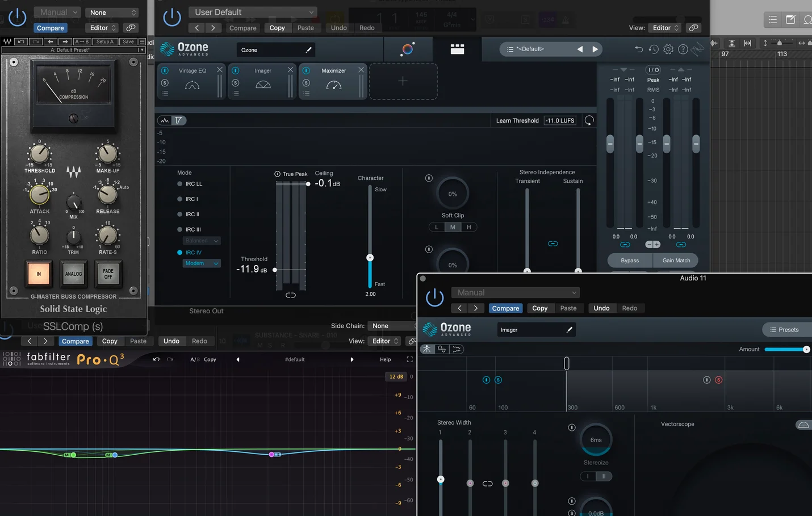812x516 pixels.
Task: Open Waves toolbar menu icon beside Save
Action: (x=142, y=41)
